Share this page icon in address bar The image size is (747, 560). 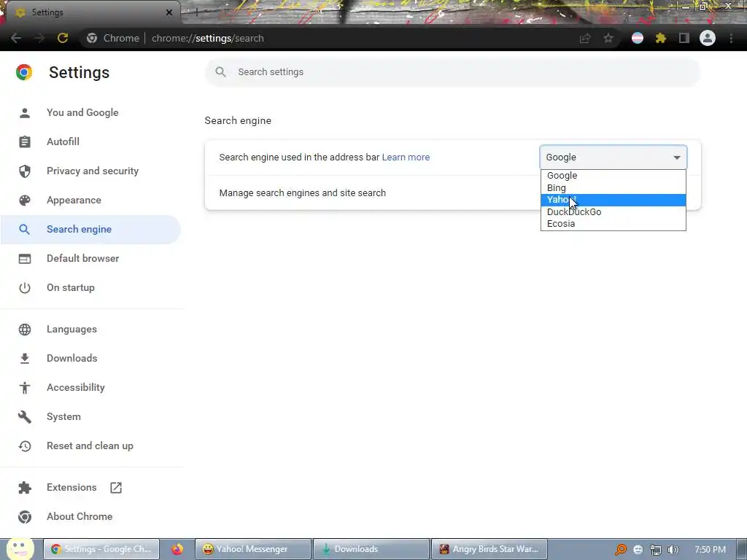pyautogui.click(x=585, y=38)
